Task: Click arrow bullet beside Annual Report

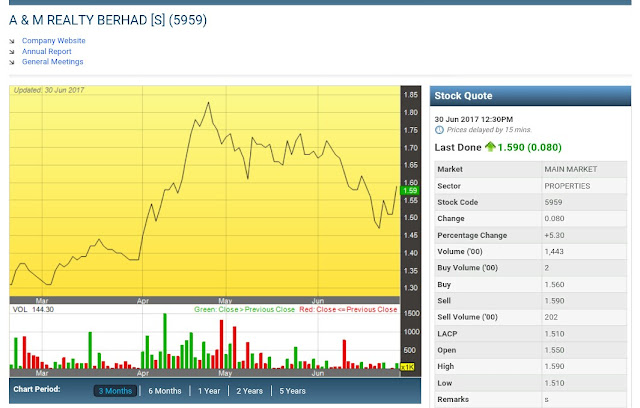Action: [12, 52]
